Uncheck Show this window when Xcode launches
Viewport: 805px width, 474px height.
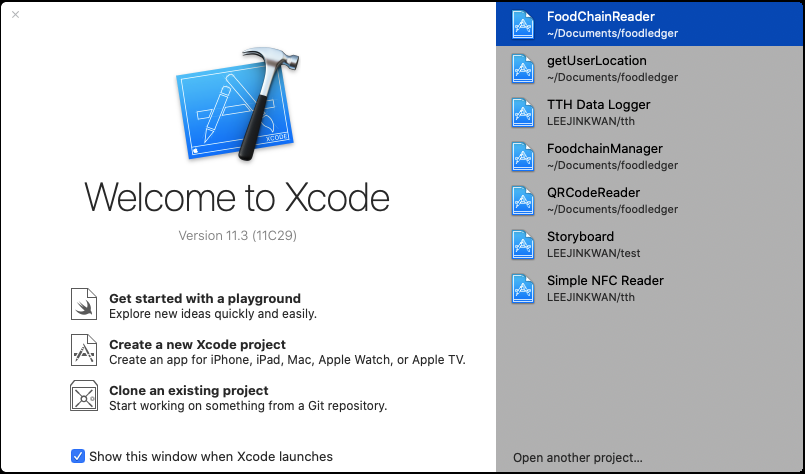click(x=78, y=456)
